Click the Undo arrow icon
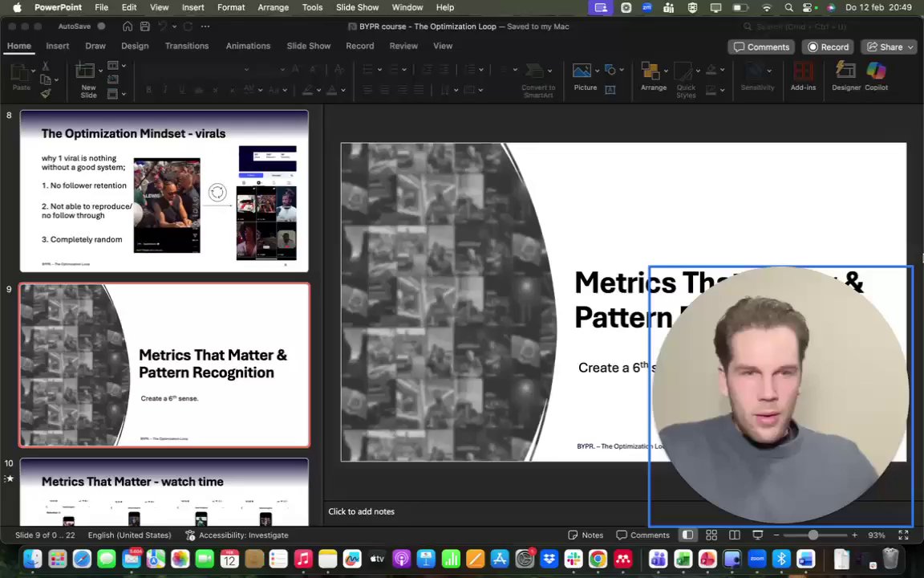924x578 pixels. (162, 26)
